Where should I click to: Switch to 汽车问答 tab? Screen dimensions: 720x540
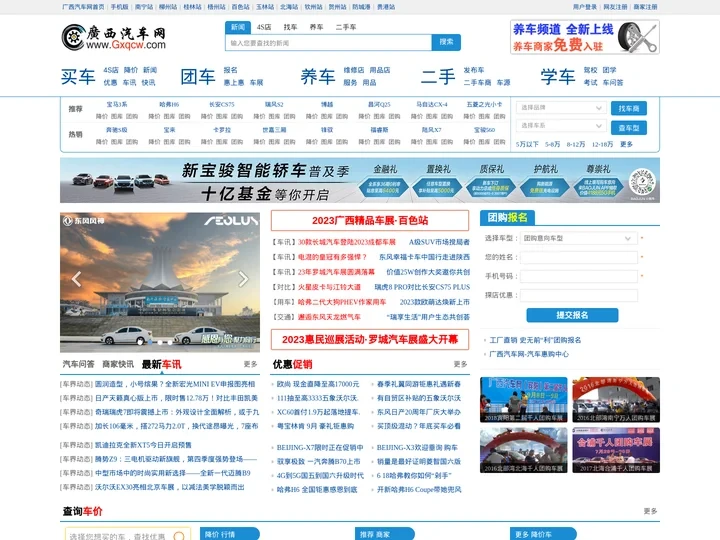pos(79,364)
